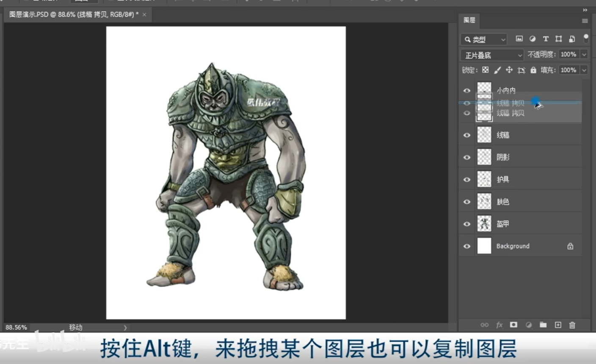
Task: Open the 类型 layer filter dropdown
Action: point(483,39)
